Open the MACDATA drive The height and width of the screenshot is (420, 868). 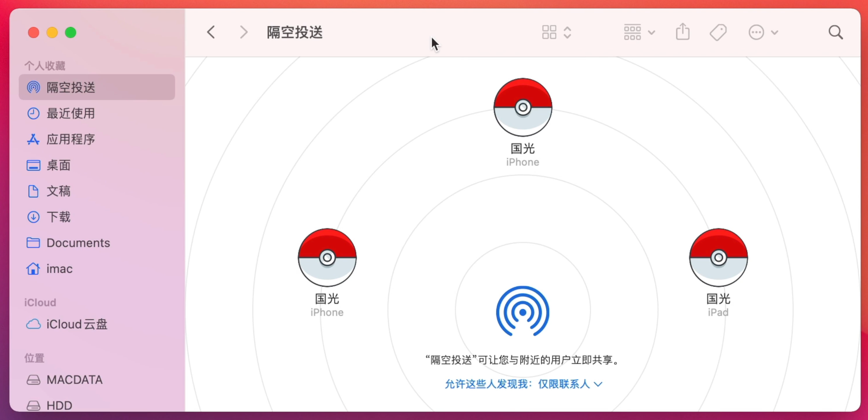point(97,380)
